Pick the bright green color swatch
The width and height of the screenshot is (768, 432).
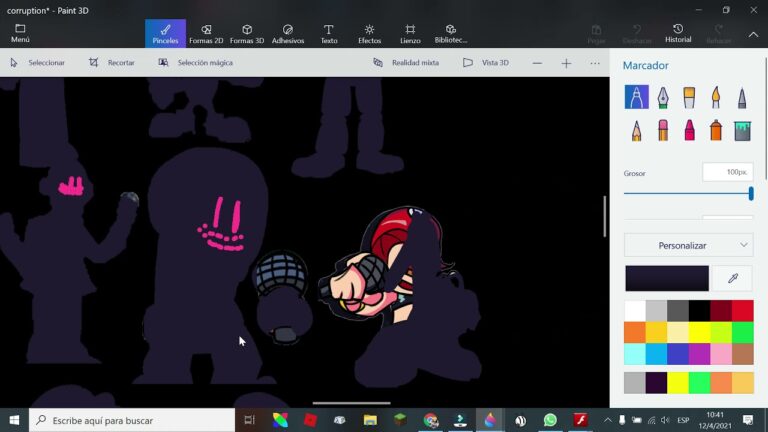[743, 333]
